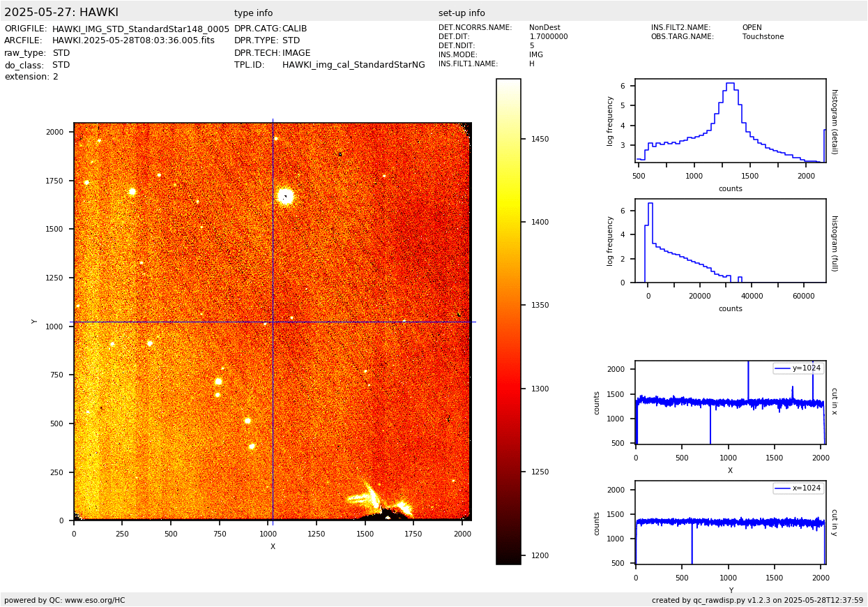Viewport: 868px width, 607px height.
Task: Select the cut in y profile plot
Action: (x=730, y=522)
